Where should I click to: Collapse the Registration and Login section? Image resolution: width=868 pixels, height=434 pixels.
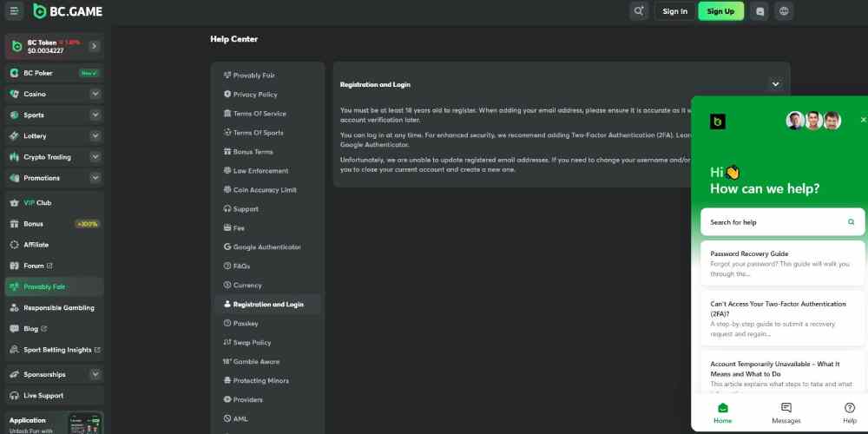(775, 84)
